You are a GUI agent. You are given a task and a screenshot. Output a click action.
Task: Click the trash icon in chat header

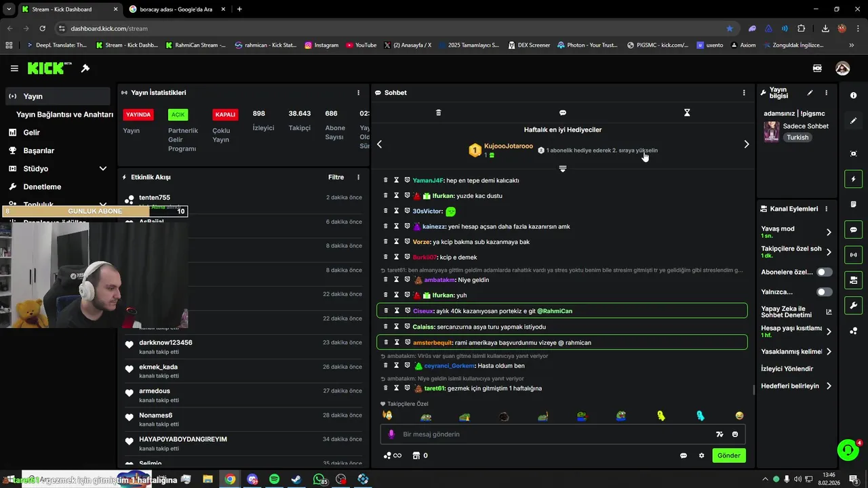click(438, 113)
